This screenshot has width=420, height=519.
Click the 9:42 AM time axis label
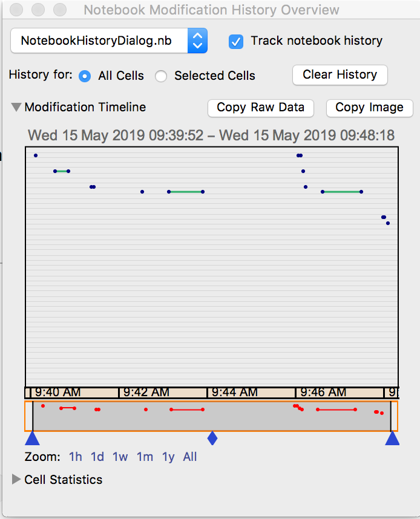[146, 393]
